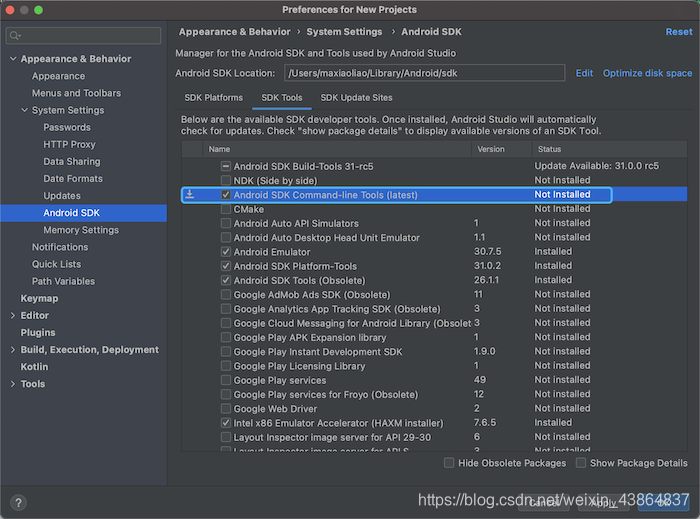The image size is (700, 519).
Task: Check Android Auto API Simulators
Action: click(x=226, y=223)
